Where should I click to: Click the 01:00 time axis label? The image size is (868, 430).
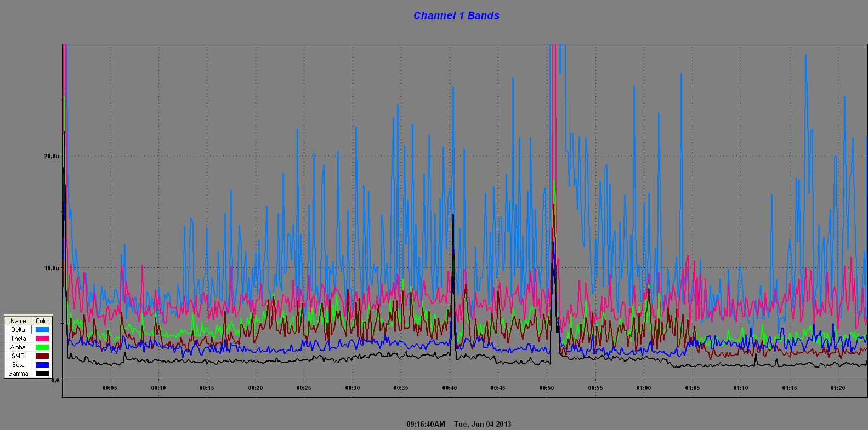(x=644, y=388)
